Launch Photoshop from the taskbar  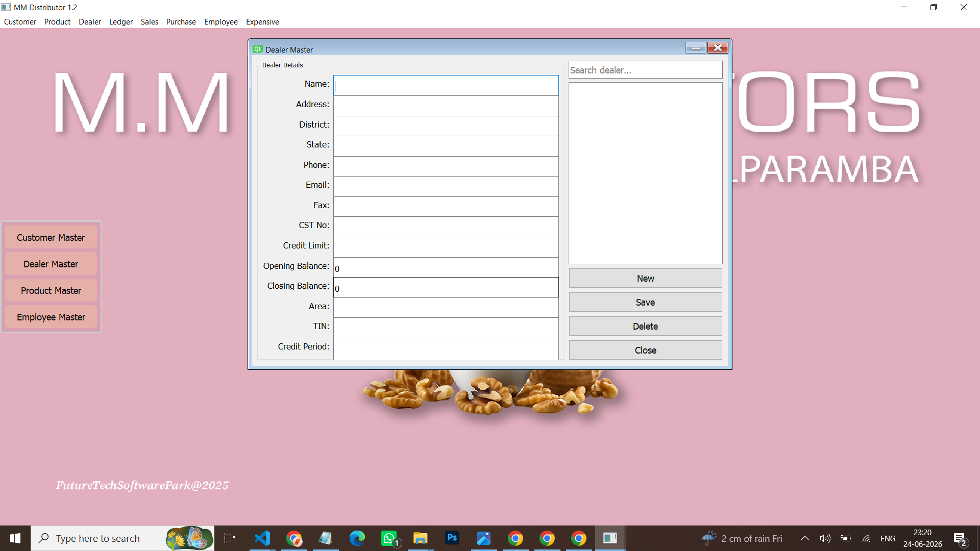click(x=452, y=538)
